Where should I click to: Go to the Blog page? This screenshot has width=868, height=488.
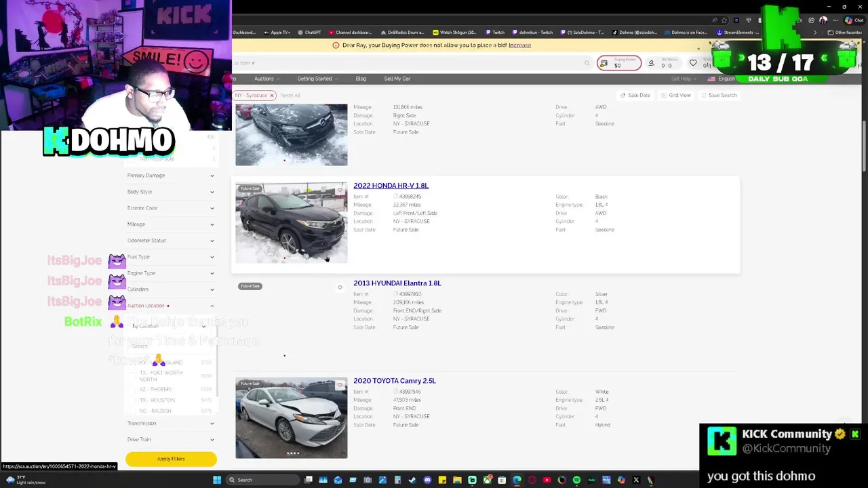pos(361,79)
